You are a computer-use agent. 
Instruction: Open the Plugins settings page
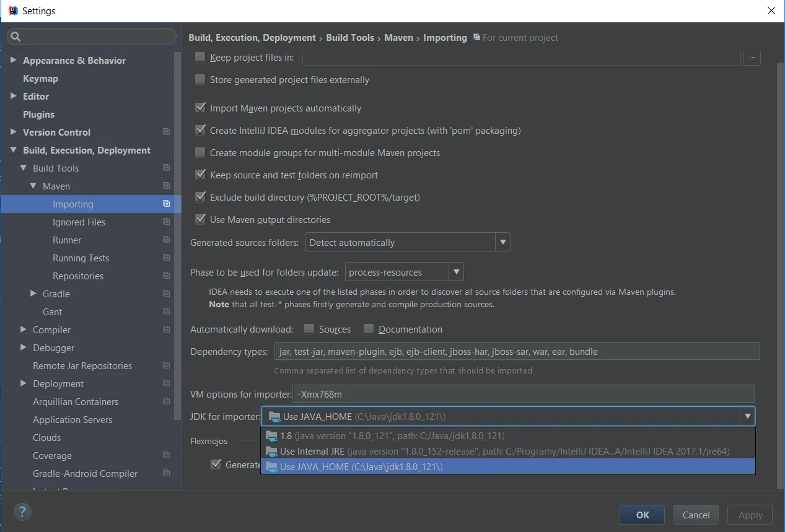[x=38, y=114]
